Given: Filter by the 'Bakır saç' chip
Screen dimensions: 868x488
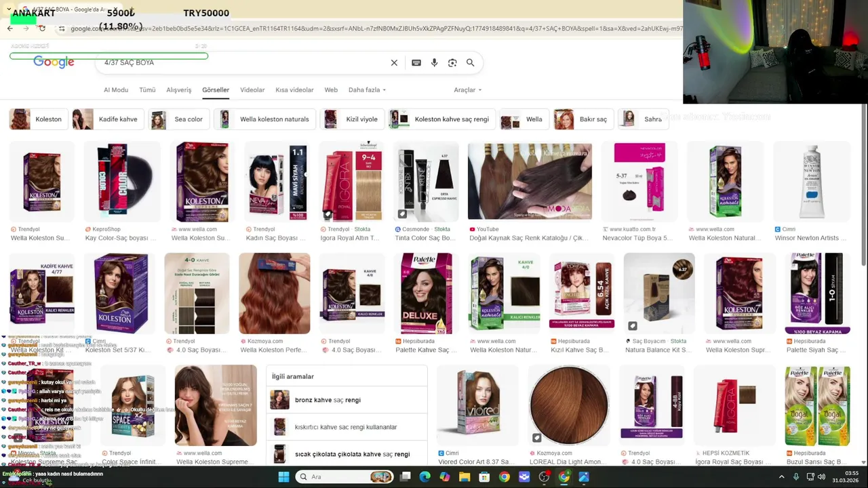Looking at the screenshot, I should pyautogui.click(x=583, y=119).
